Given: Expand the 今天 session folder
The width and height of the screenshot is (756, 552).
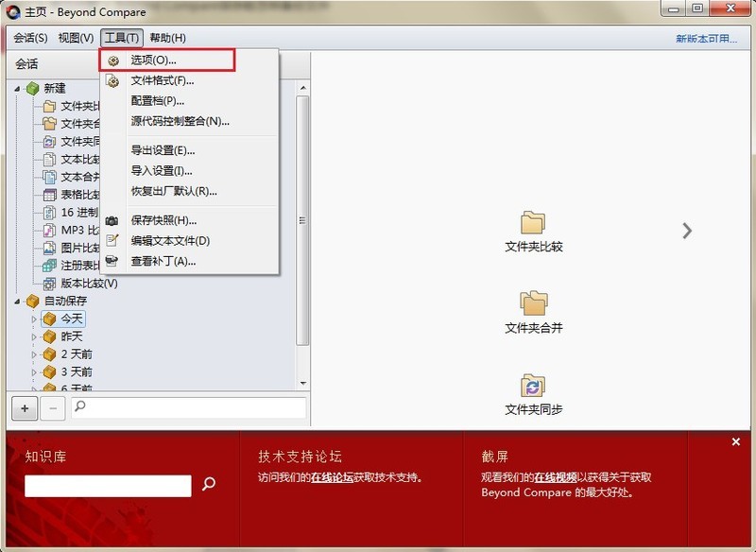Looking at the screenshot, I should pos(34,319).
